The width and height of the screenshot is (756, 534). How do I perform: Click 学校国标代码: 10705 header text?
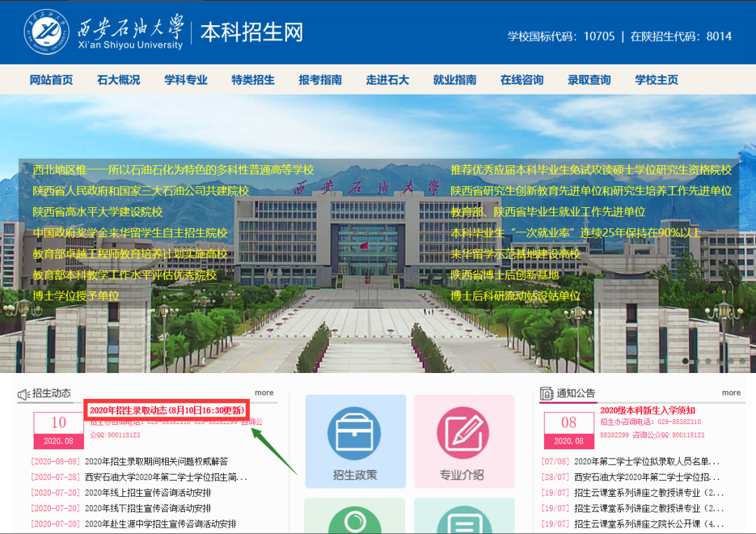561,36
